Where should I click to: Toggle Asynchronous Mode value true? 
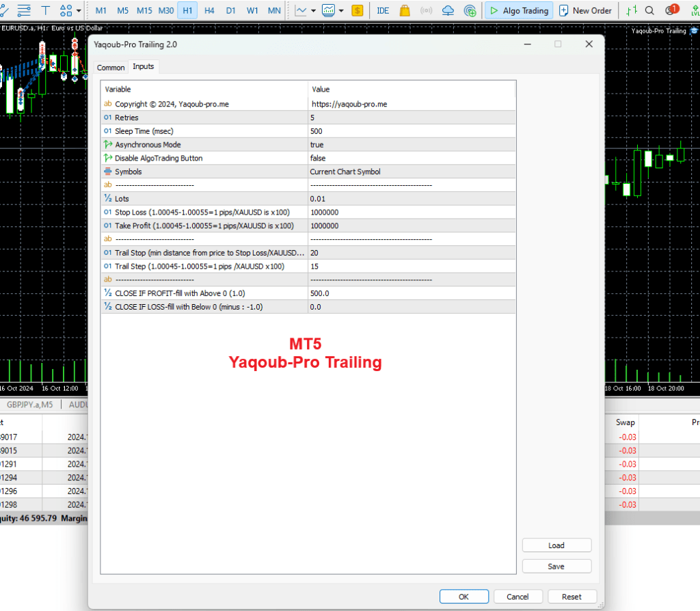(412, 145)
